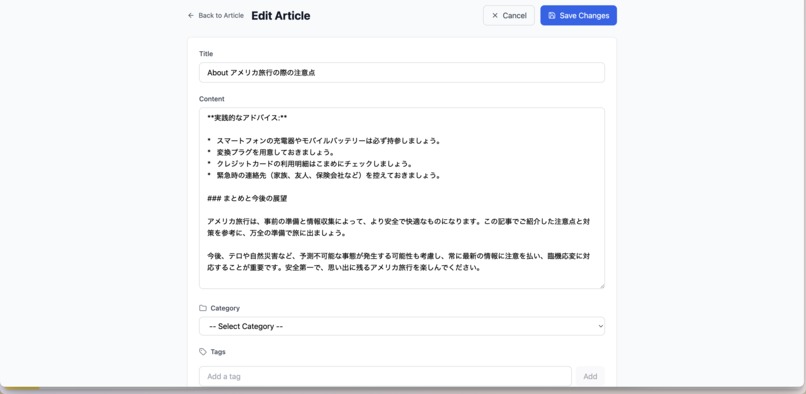Save changes to the article
Image resolution: width=806 pixels, height=394 pixels.
[578, 15]
